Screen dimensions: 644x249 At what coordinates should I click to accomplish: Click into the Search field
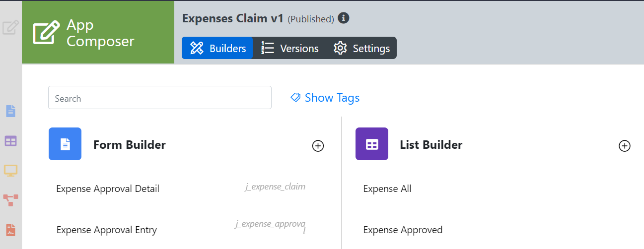[x=159, y=98]
